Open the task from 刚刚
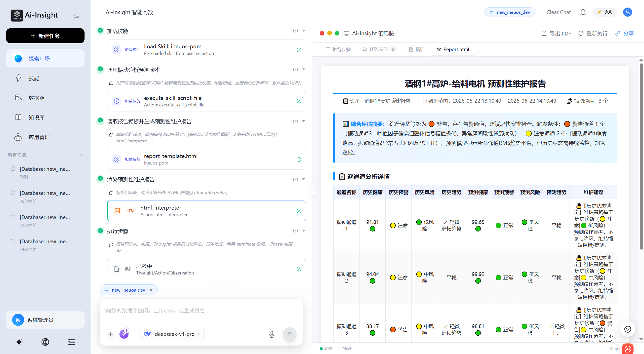The image size is (644, 354). [x=45, y=172]
